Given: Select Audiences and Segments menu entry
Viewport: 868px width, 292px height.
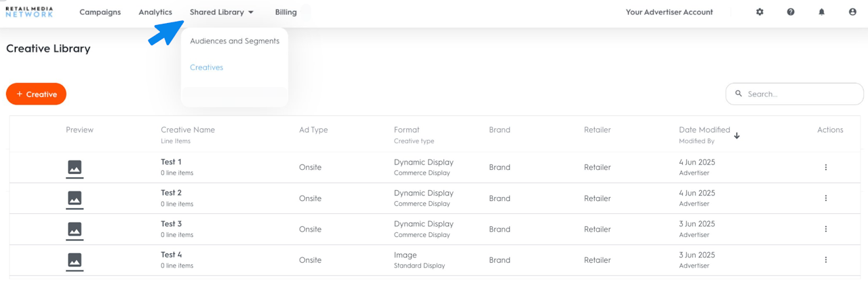Looking at the screenshot, I should (x=235, y=41).
